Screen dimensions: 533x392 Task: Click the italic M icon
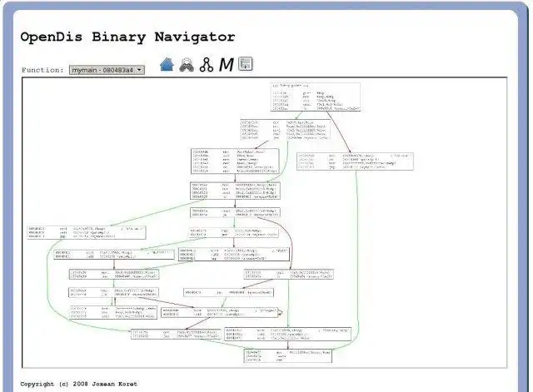226,65
